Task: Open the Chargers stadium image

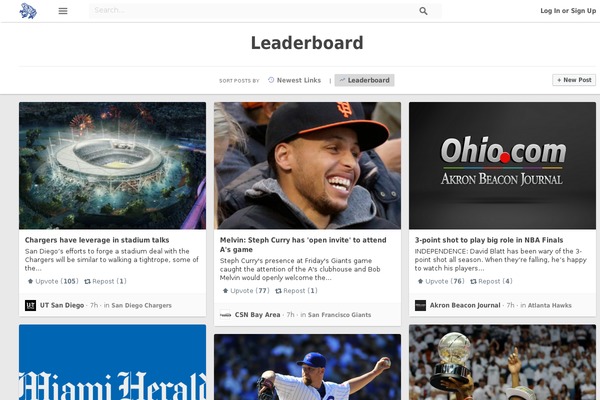Action: 112,165
